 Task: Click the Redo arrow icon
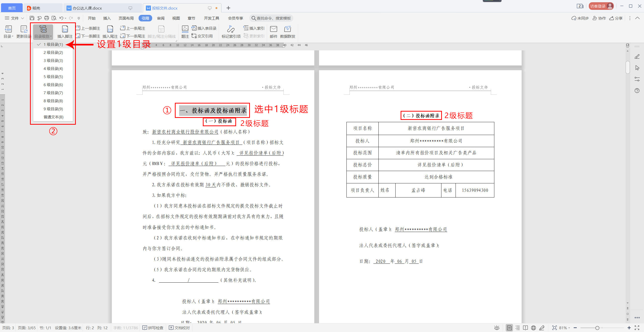pyautogui.click(x=71, y=18)
